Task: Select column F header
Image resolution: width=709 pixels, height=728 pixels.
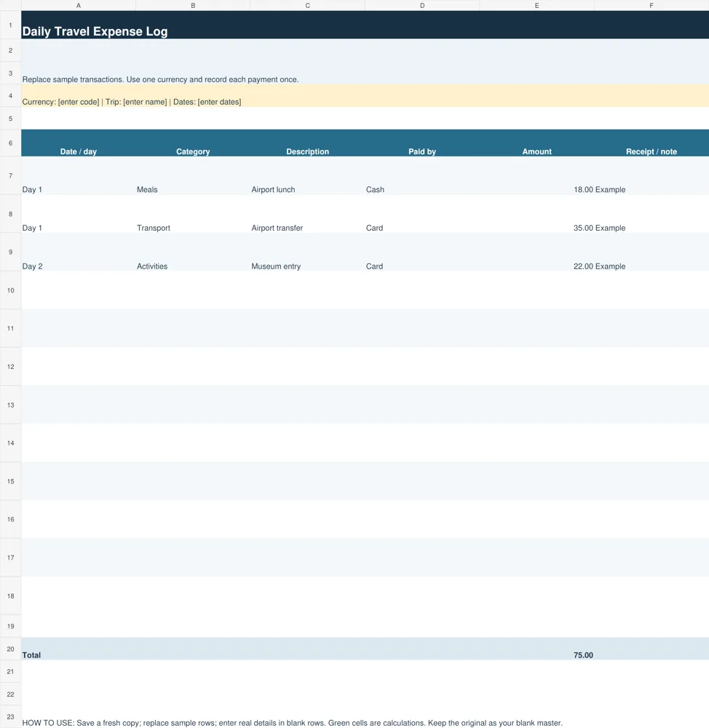Action: pos(651,6)
